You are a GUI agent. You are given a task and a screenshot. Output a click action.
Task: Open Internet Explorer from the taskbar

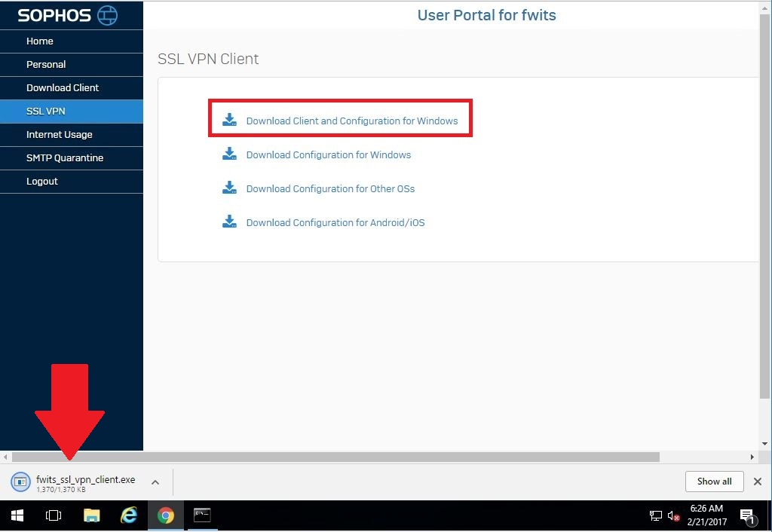[129, 515]
